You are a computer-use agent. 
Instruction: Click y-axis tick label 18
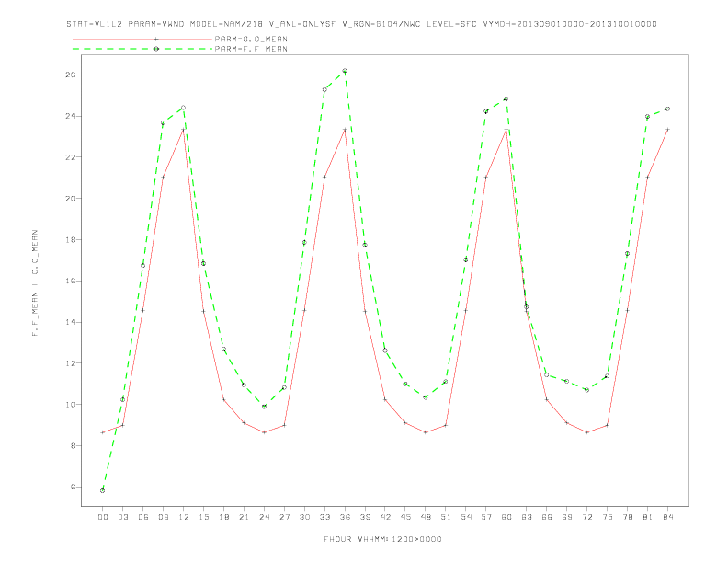[x=71, y=240]
